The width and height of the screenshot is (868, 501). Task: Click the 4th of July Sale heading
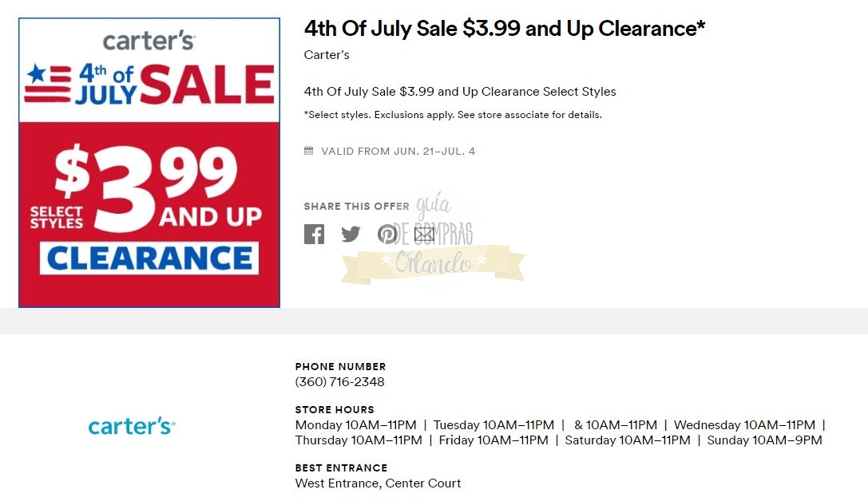pyautogui.click(x=505, y=29)
